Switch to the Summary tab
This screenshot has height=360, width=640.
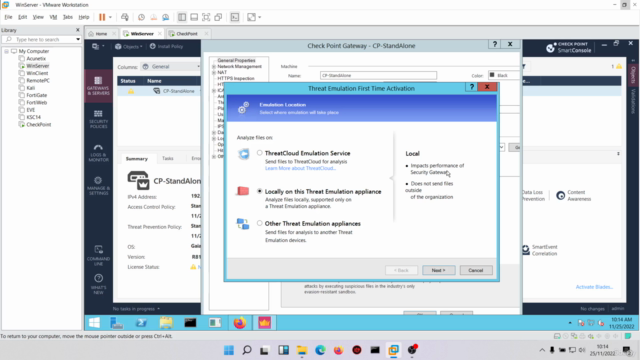point(137,158)
